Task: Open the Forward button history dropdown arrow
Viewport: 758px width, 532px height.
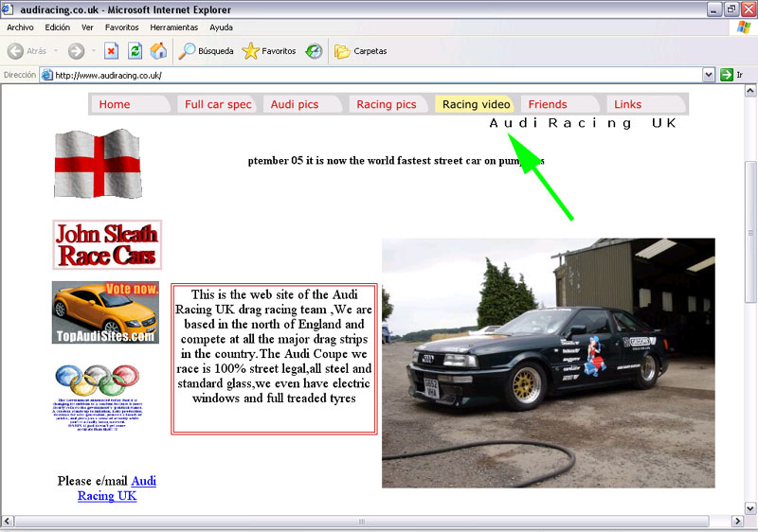Action: (x=93, y=51)
